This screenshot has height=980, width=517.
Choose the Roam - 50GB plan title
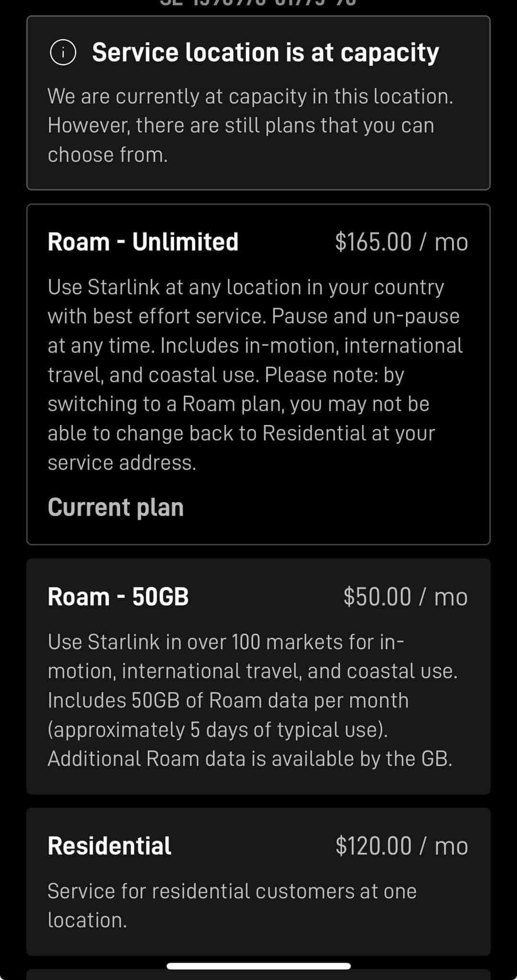coord(118,597)
